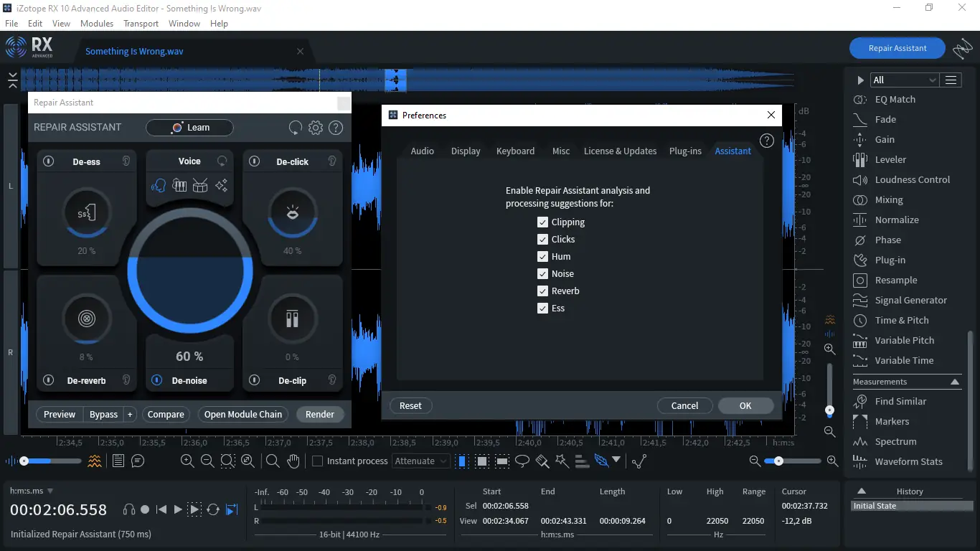The width and height of the screenshot is (980, 551).
Task: Select the drums percussion source icon
Action: pos(200,186)
